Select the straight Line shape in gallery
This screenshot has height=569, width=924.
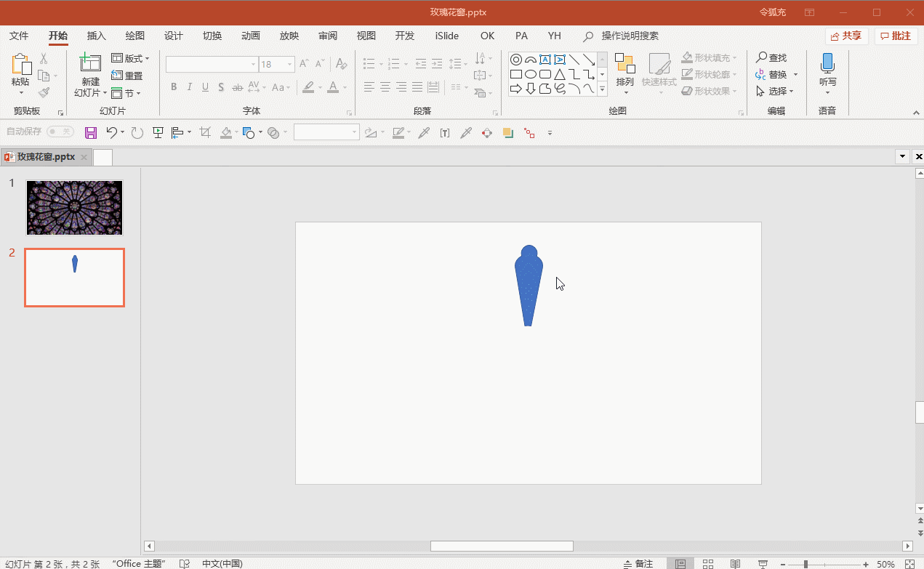coord(574,60)
